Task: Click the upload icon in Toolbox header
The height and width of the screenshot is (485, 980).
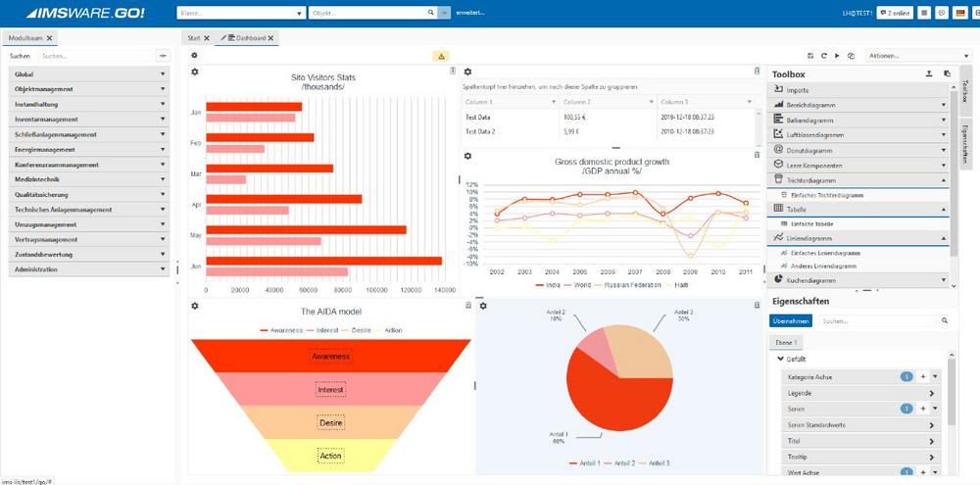Action: 929,73
